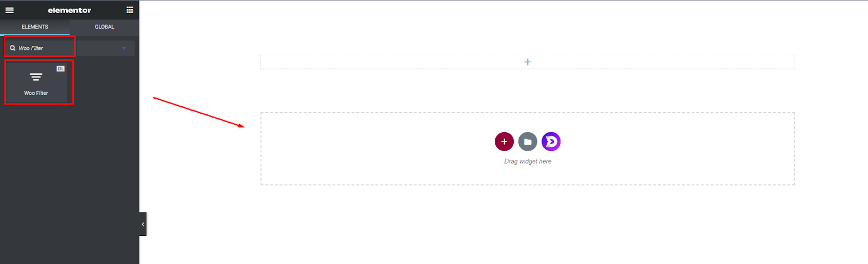The height and width of the screenshot is (264, 868).
Task: Switch to the Elements tab
Action: pyautogui.click(x=35, y=27)
